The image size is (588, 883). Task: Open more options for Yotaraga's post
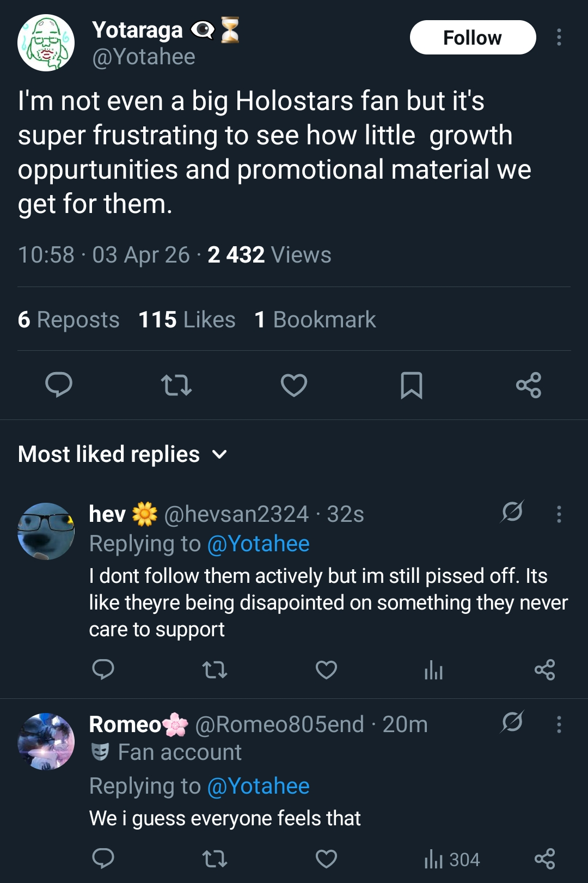pos(559,38)
